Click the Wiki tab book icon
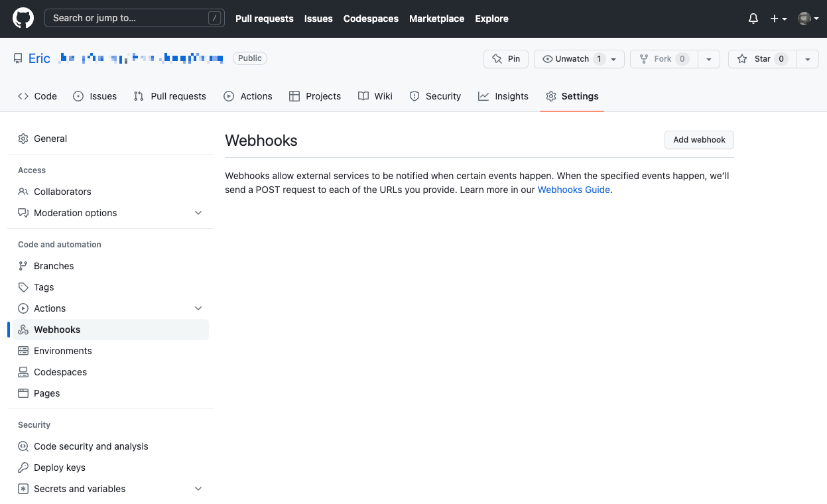This screenshot has height=504, width=827. pos(363,96)
